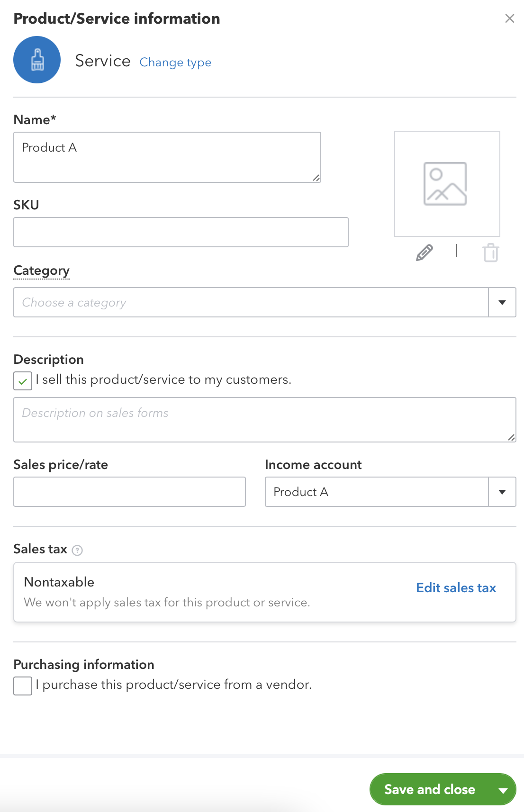Viewport: 524px width, 812px height.
Task: Click the Change type link
Action: tap(175, 62)
